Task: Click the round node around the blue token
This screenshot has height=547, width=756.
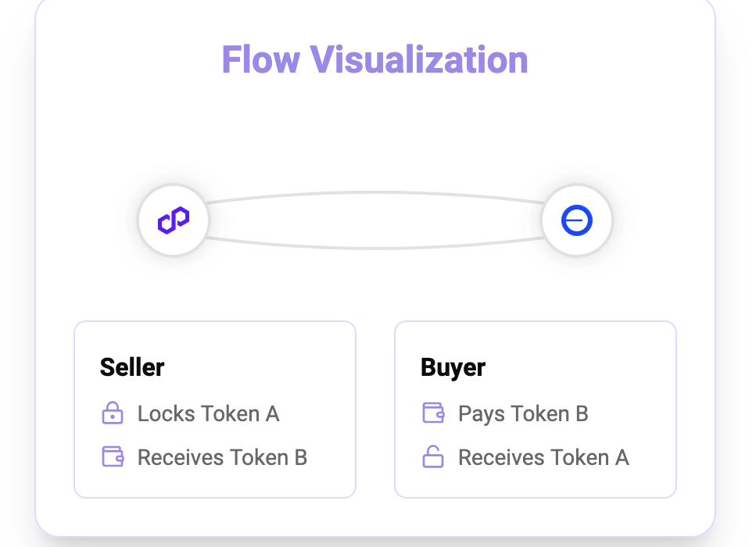Action: (x=577, y=220)
